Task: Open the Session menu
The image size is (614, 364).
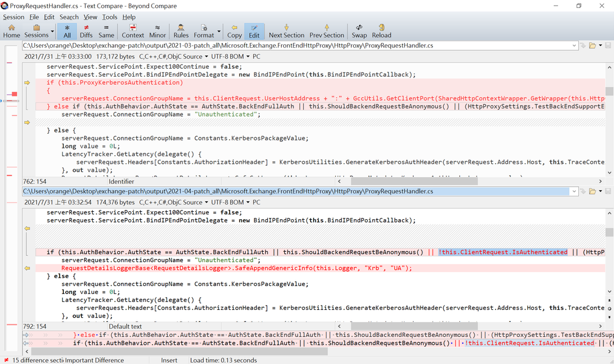Action: [14, 17]
